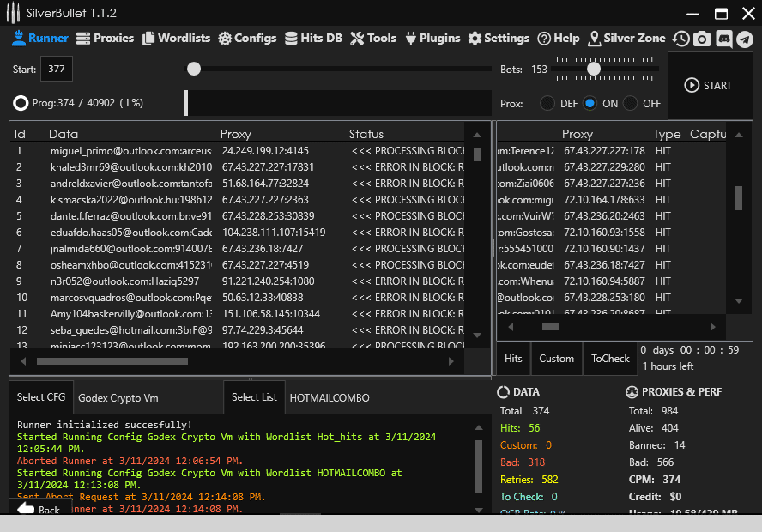
Task: Click the Bots slider handle
Action: [593, 69]
